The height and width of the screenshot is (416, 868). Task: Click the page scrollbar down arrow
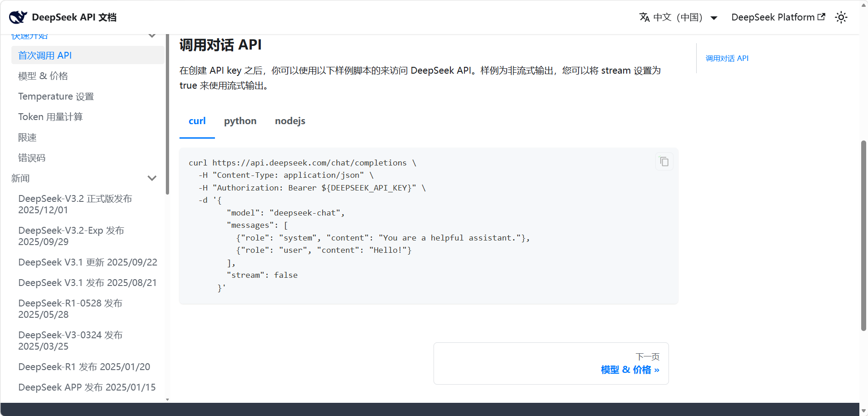[x=863, y=411]
